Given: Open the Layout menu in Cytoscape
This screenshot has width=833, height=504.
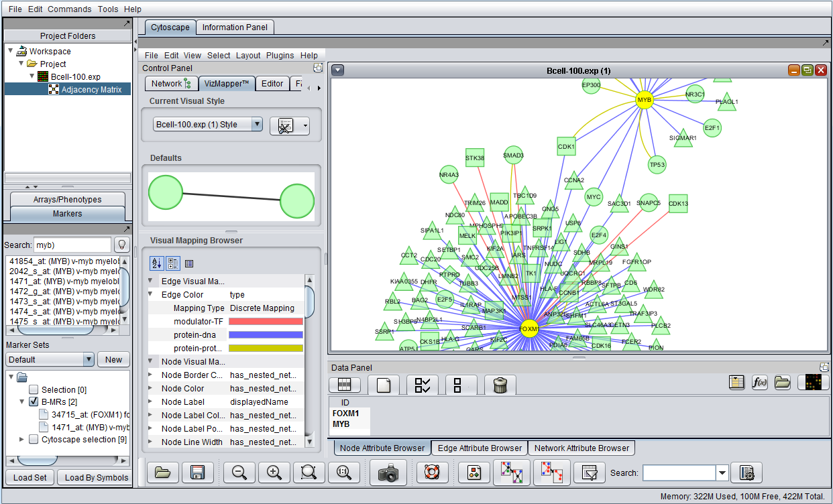Looking at the screenshot, I should [x=248, y=56].
